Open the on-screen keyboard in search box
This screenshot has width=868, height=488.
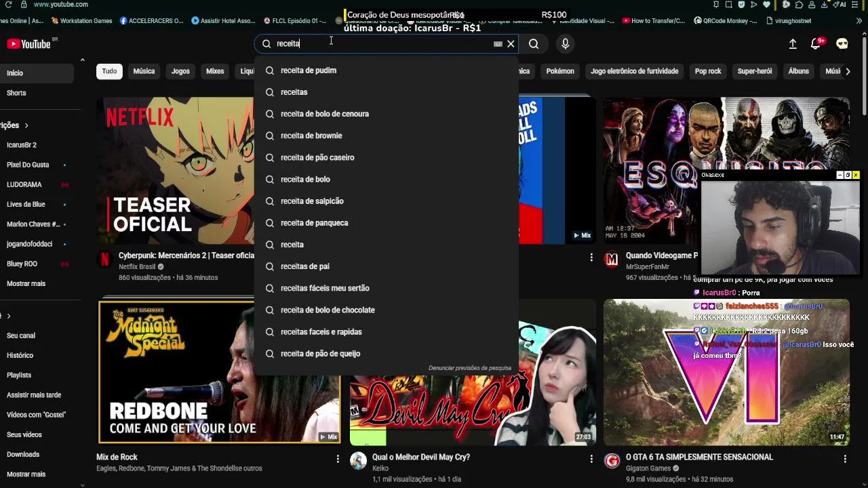tap(498, 44)
